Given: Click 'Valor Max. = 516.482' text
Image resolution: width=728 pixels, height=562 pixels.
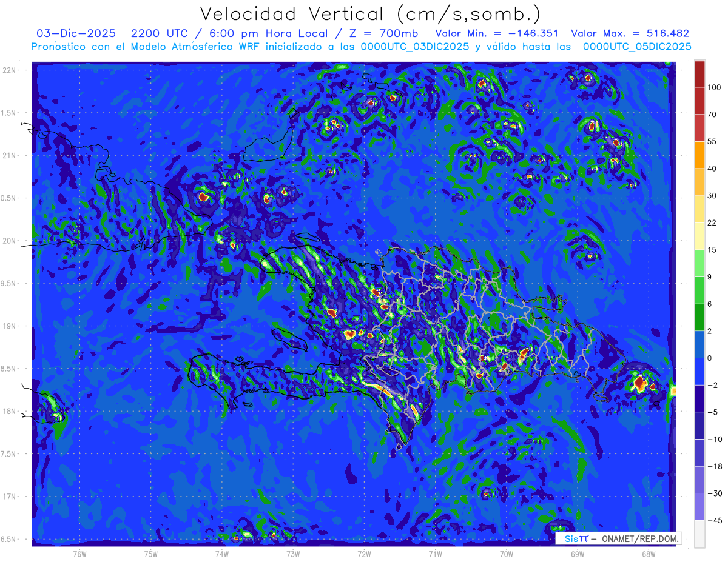Looking at the screenshot, I should [x=630, y=33].
